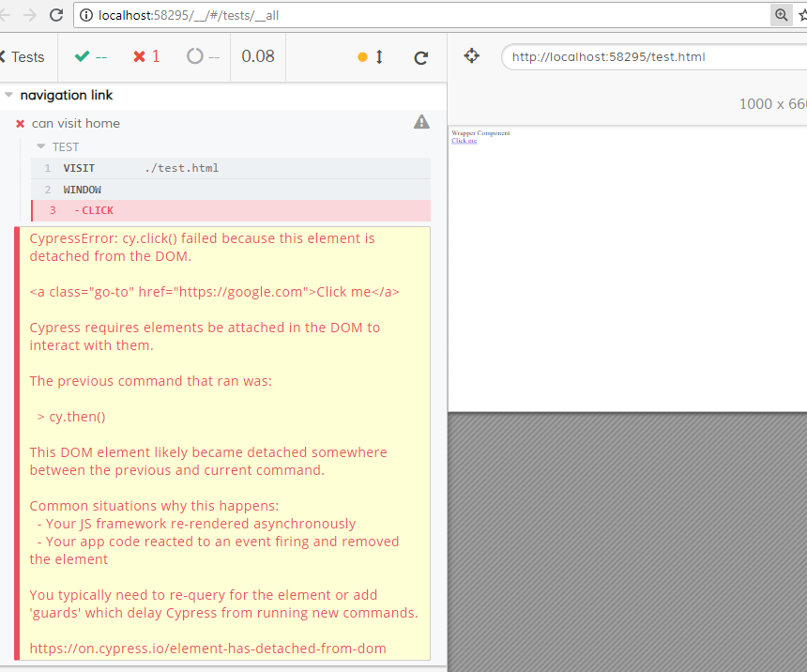Open site information icon in address bar

click(x=86, y=15)
